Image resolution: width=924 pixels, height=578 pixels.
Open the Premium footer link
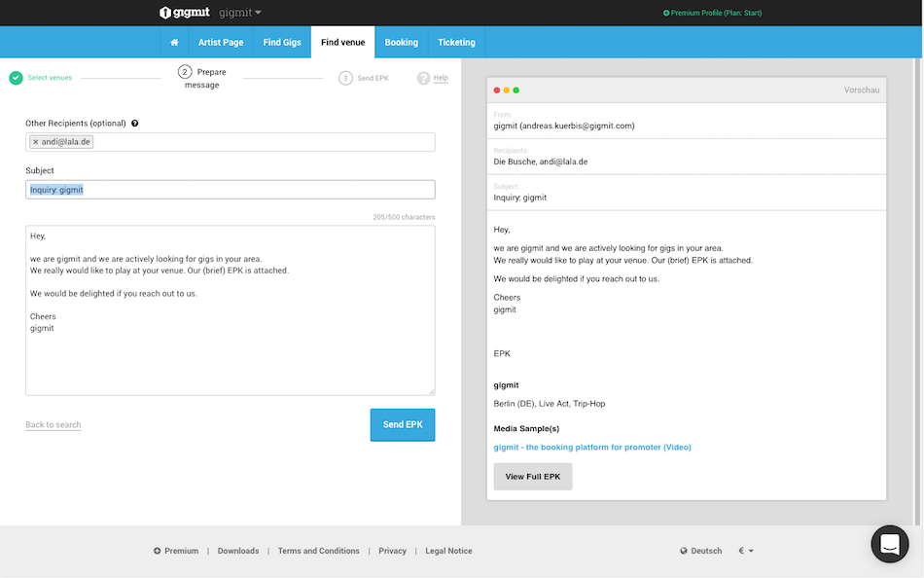click(182, 551)
